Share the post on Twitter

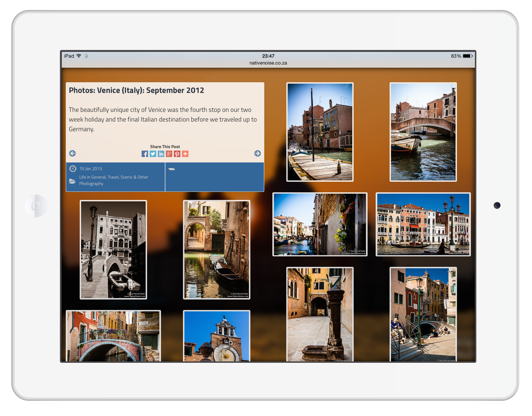tap(153, 154)
